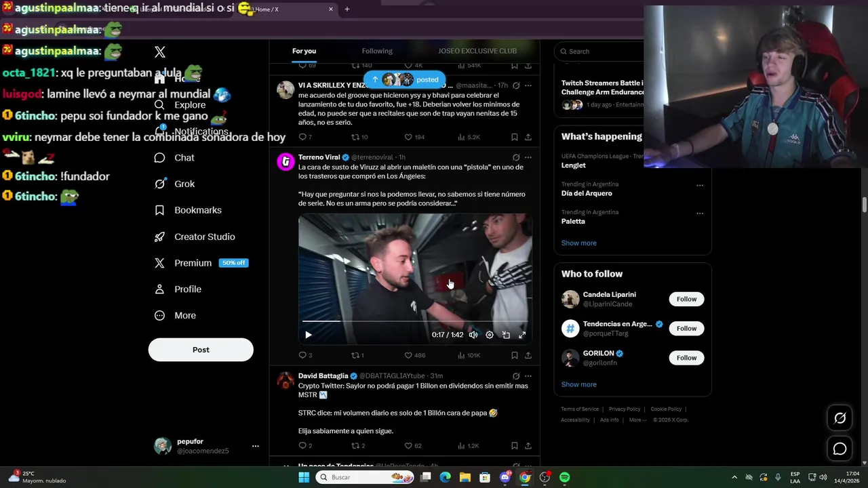View analytics for post with 101K views
868x488 pixels.
coord(469,355)
